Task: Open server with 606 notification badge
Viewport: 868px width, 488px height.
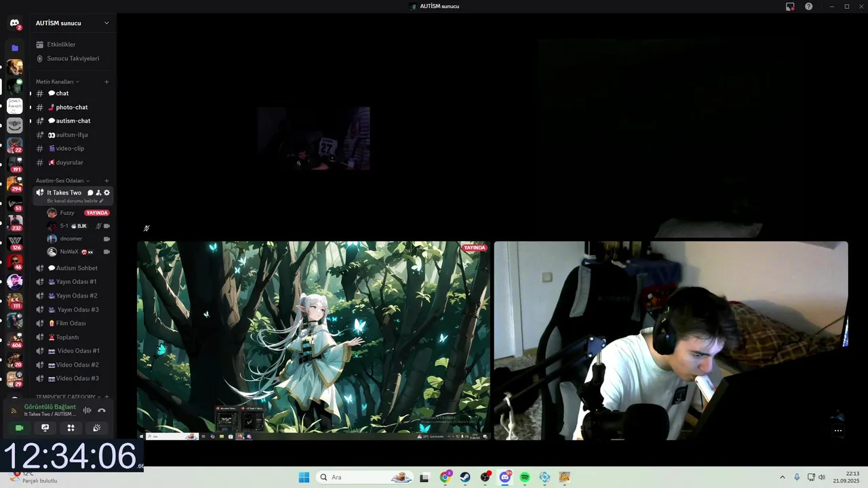Action: click(x=14, y=340)
